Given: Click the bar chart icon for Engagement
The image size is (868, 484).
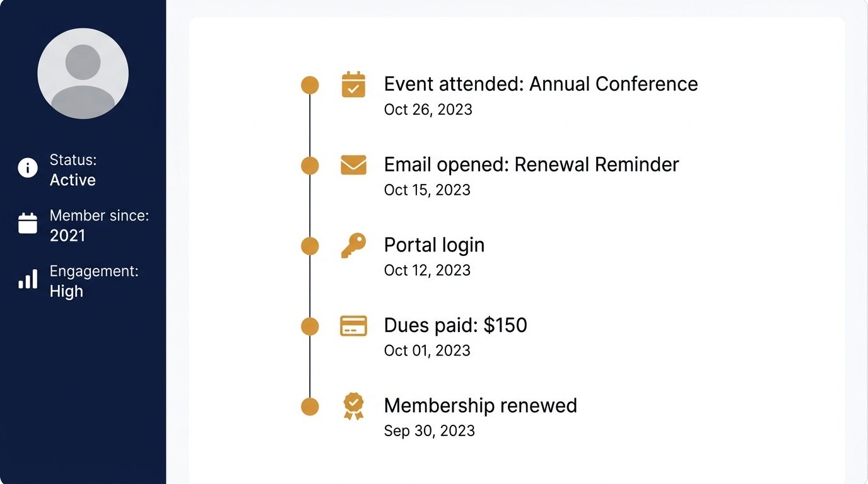Looking at the screenshot, I should point(26,279).
